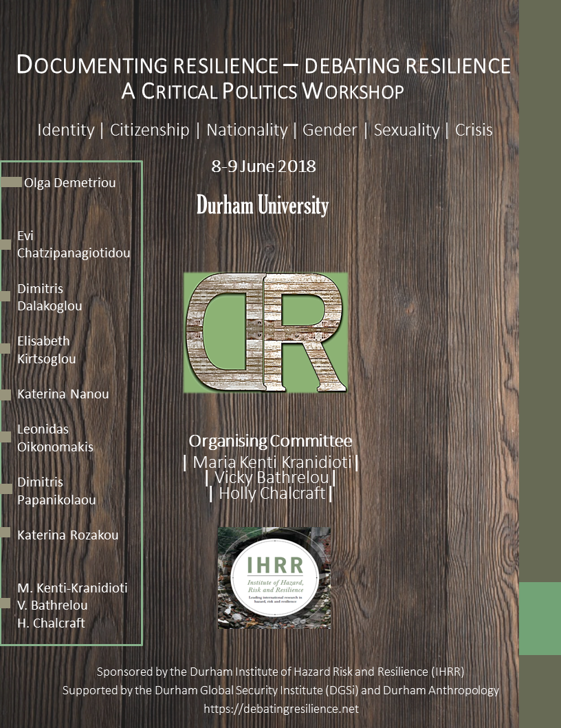561x728 pixels.
Task: Select Dimitris Papanikolaou in the sidebar
Action: [56, 491]
